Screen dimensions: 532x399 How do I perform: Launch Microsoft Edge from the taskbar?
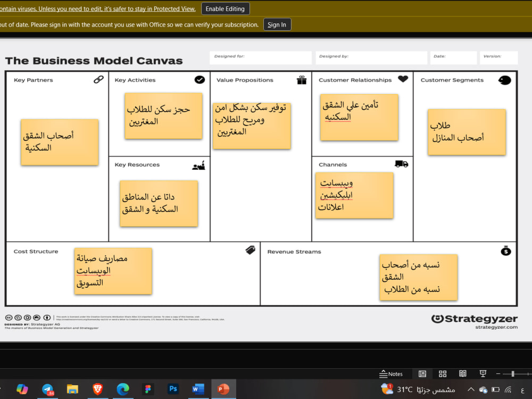pyautogui.click(x=123, y=389)
